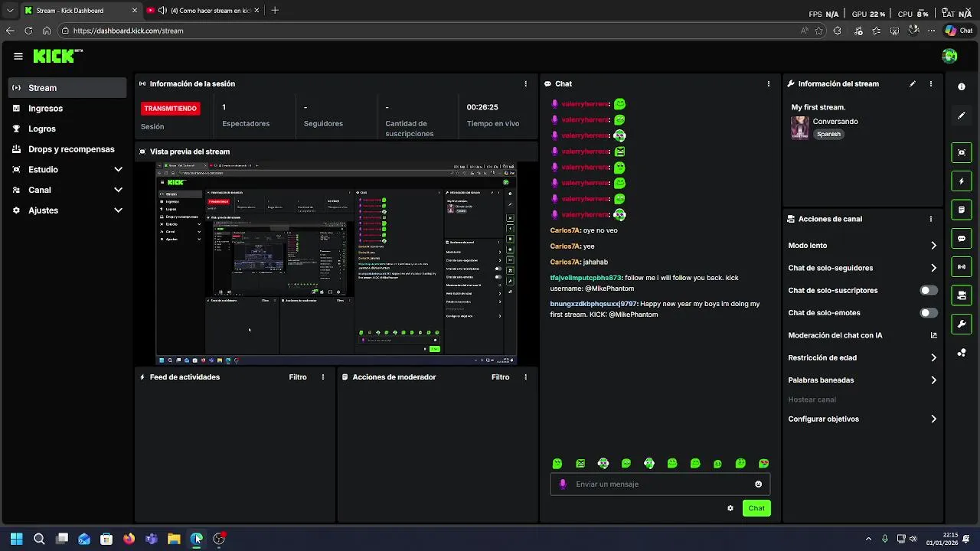Open emoji picker in message box

[x=759, y=484]
